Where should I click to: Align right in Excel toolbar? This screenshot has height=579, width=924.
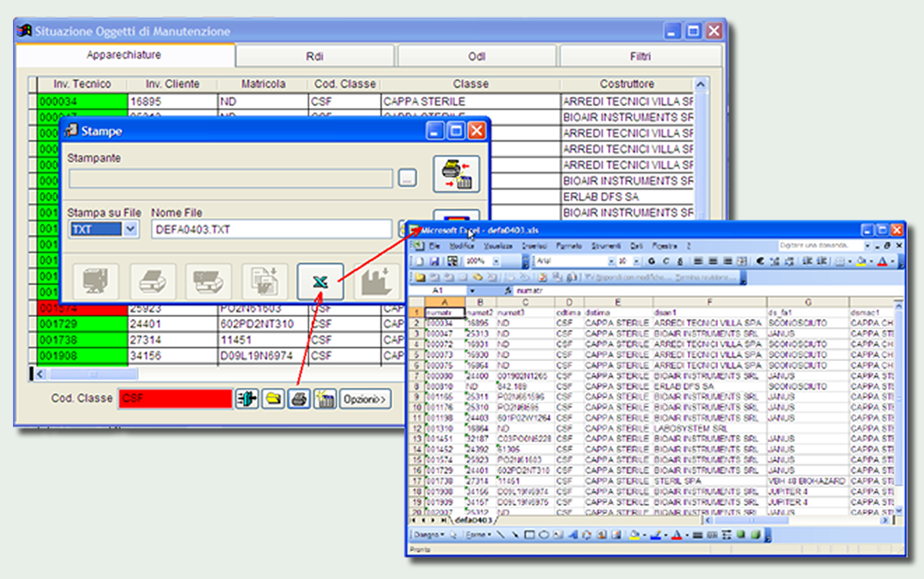[727, 261]
